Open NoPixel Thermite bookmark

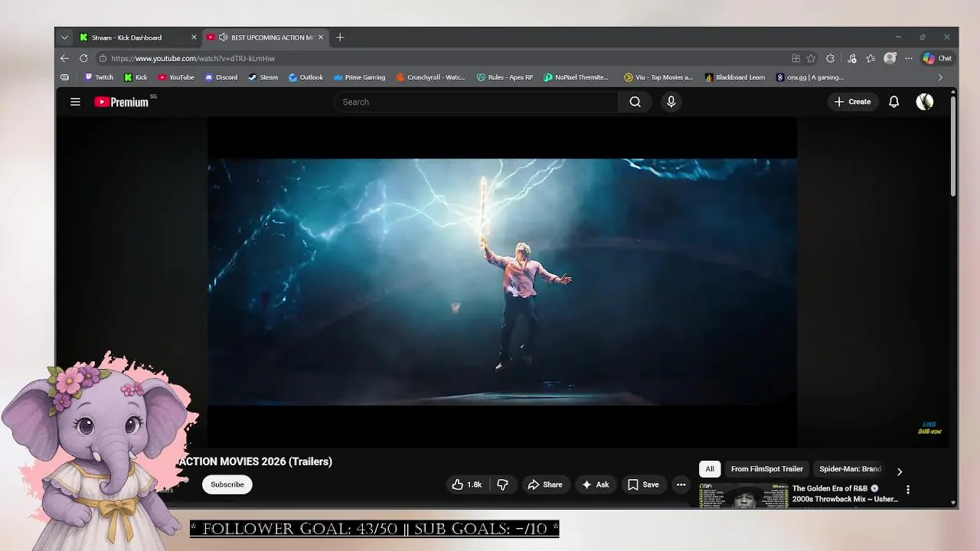(x=577, y=77)
